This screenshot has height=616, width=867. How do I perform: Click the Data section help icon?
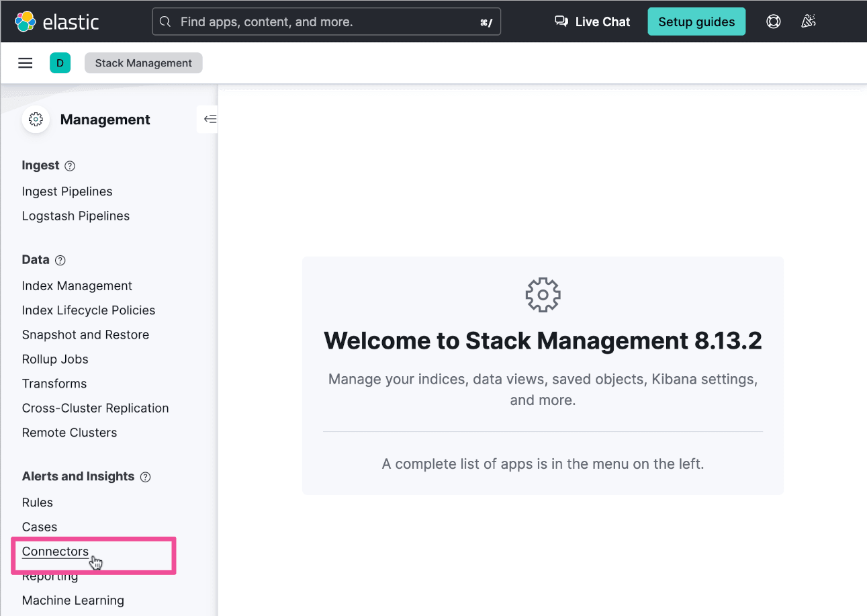[60, 260]
